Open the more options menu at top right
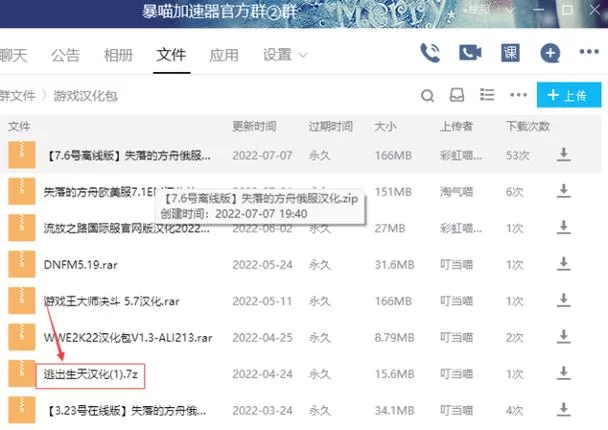The image size is (608, 430). (x=589, y=52)
